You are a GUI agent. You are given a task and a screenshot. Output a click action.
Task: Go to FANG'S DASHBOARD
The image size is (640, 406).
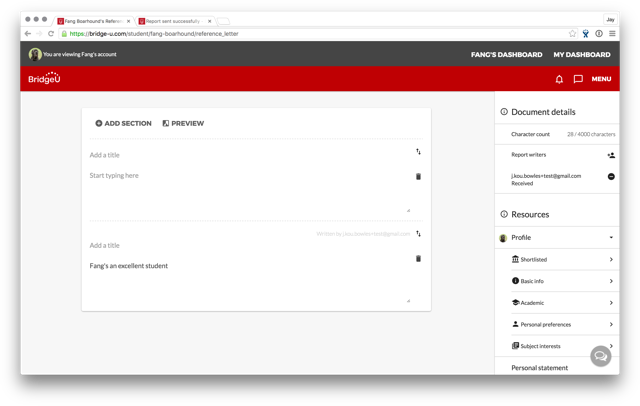507,55
